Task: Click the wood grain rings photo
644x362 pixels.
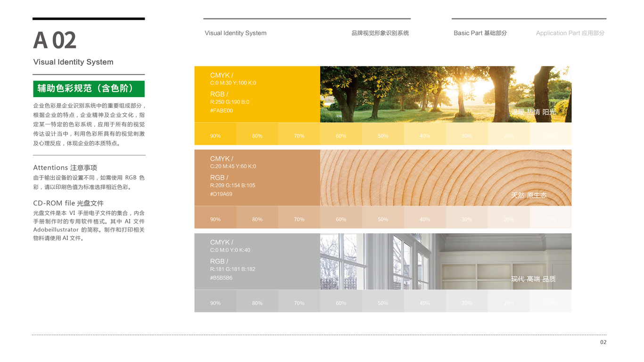Action: point(446,178)
